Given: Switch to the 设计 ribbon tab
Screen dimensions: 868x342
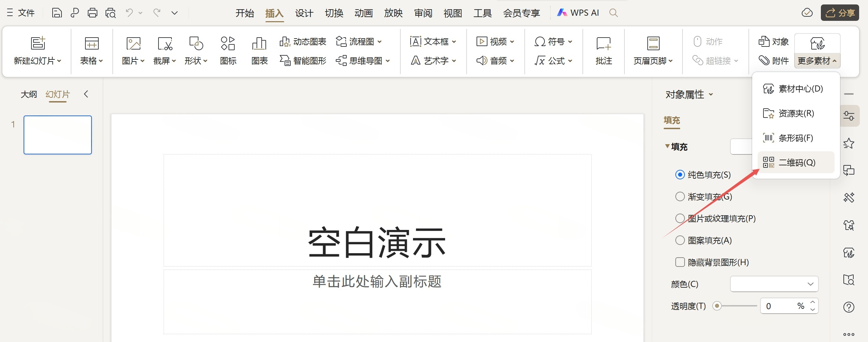Looking at the screenshot, I should (304, 13).
